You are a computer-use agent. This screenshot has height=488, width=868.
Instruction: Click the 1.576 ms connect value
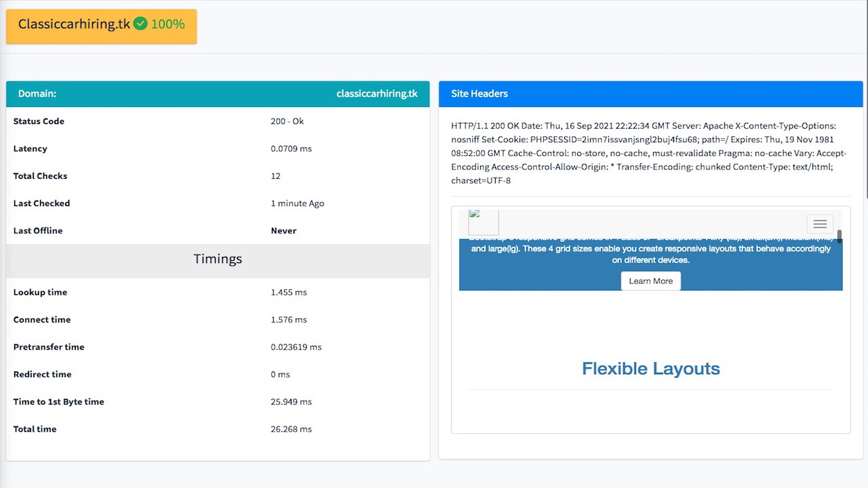point(289,319)
